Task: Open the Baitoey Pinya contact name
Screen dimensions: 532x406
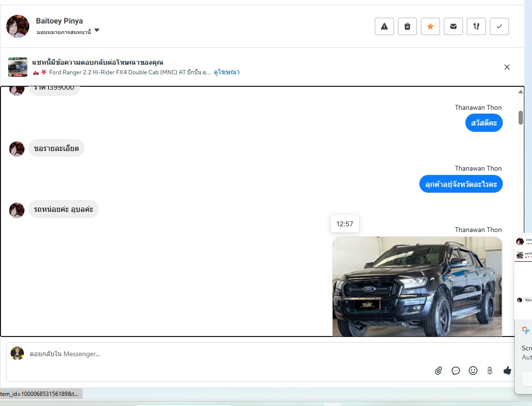Action: click(59, 21)
